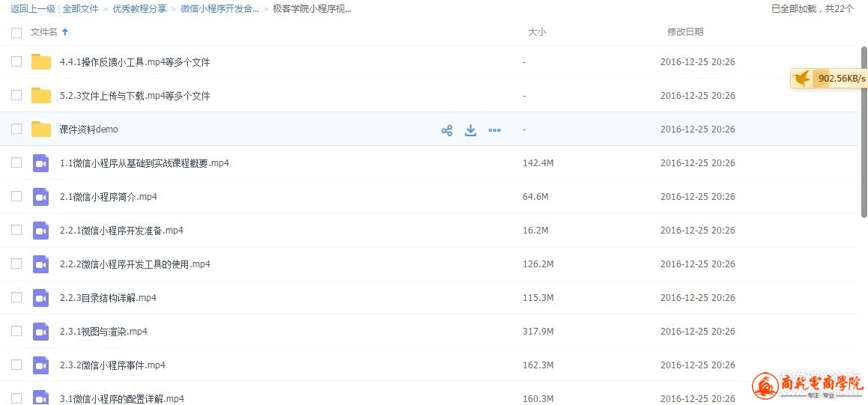Image resolution: width=868 pixels, height=405 pixels.
Task: Click folder icon of 5.2.3文件上传与下载 row
Action: coord(41,96)
